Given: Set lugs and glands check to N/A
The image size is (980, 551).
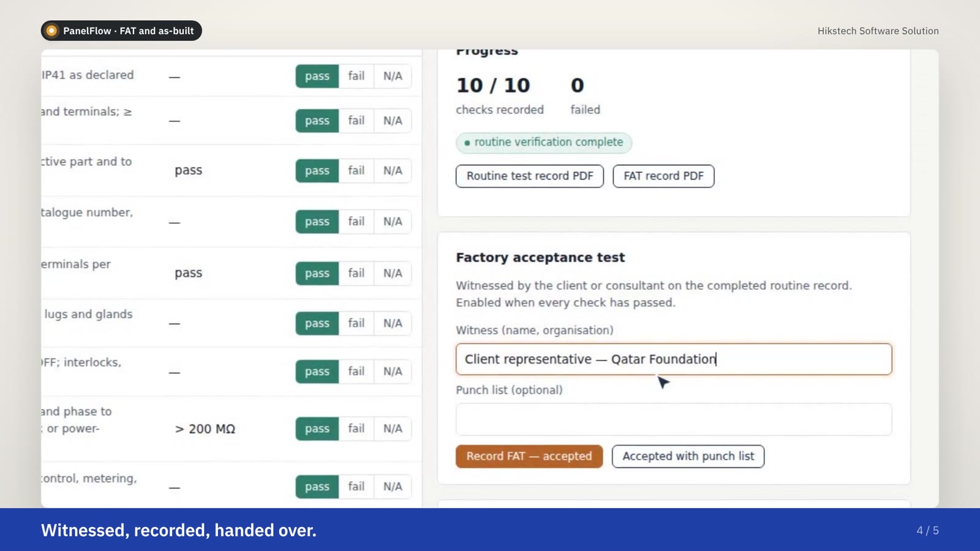Looking at the screenshot, I should click(x=393, y=323).
